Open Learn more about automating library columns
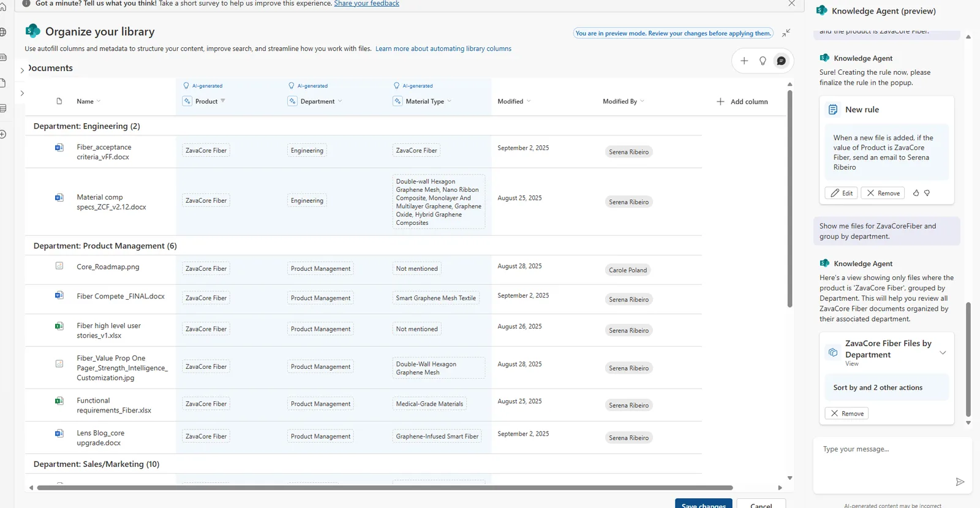Viewport: 980px width, 508px height. 443,49
